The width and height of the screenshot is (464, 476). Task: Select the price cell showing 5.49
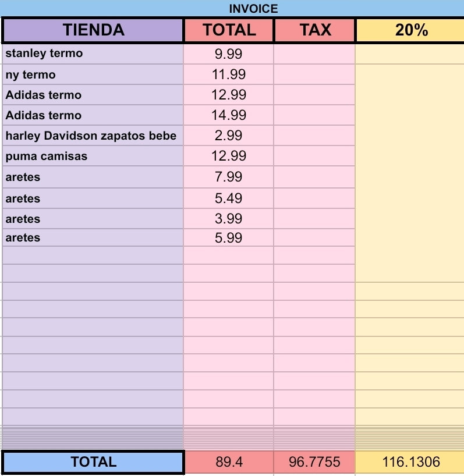229,198
